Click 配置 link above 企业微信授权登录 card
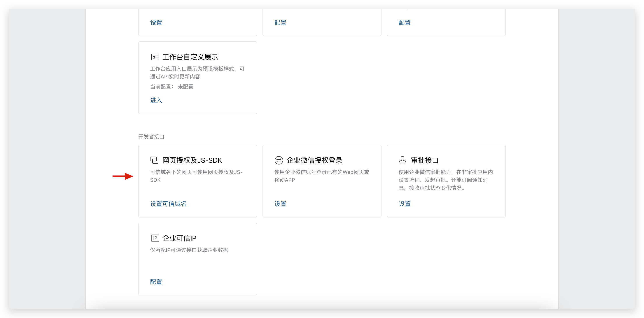The width and height of the screenshot is (644, 318). (280, 23)
